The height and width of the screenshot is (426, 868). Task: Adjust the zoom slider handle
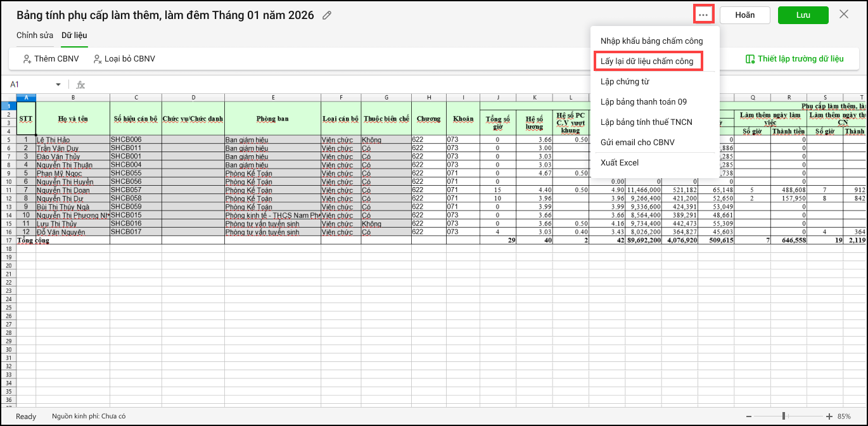pos(784,416)
